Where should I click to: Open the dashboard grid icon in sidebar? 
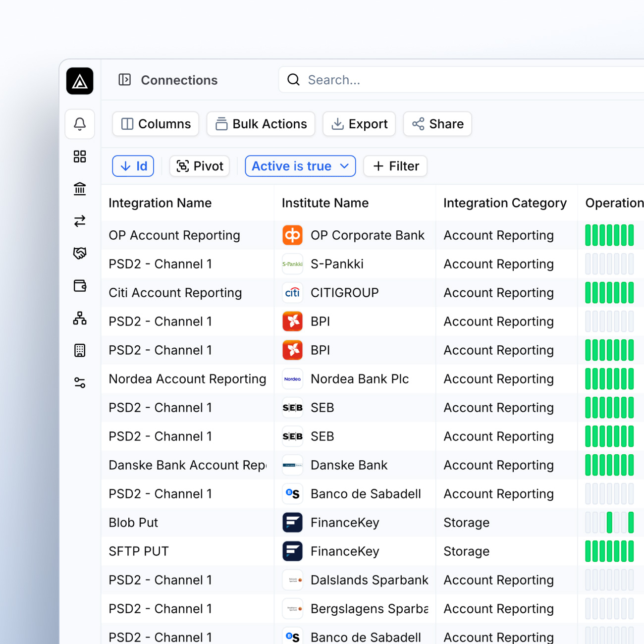click(80, 157)
